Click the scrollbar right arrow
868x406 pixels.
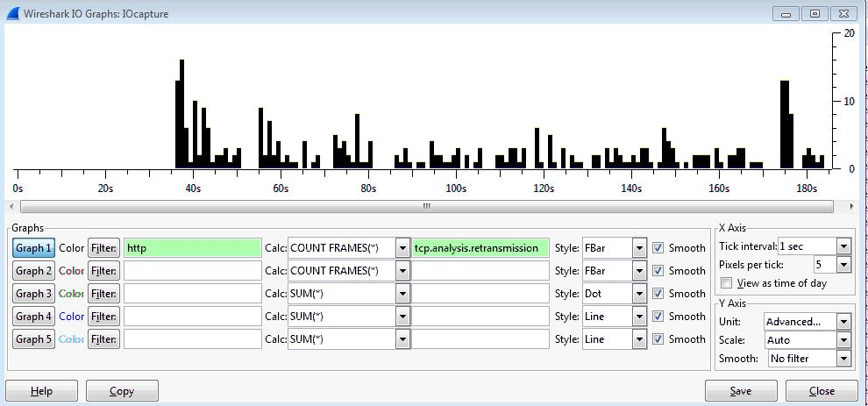(851, 206)
